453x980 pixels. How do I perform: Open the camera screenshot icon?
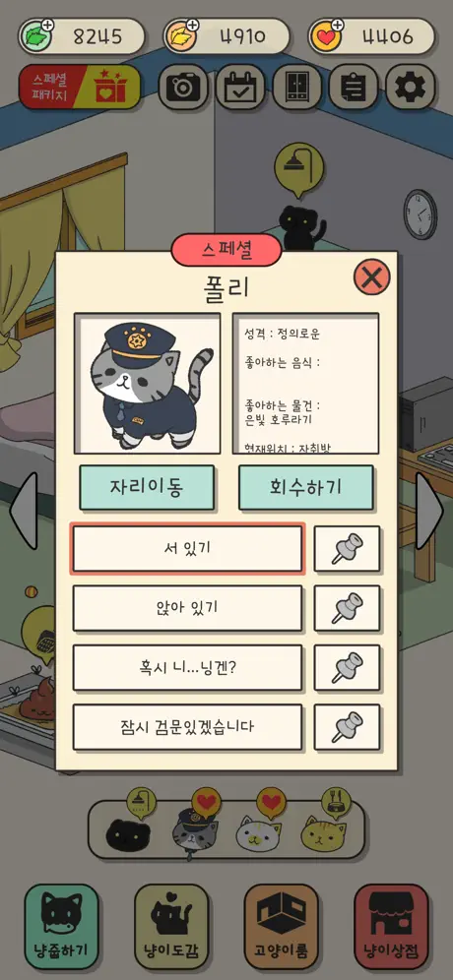[x=183, y=87]
